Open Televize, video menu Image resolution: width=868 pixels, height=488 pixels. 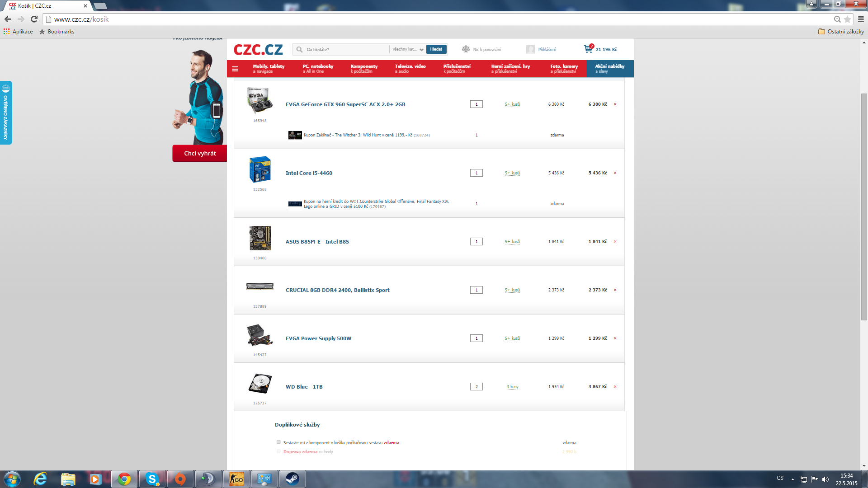[410, 69]
